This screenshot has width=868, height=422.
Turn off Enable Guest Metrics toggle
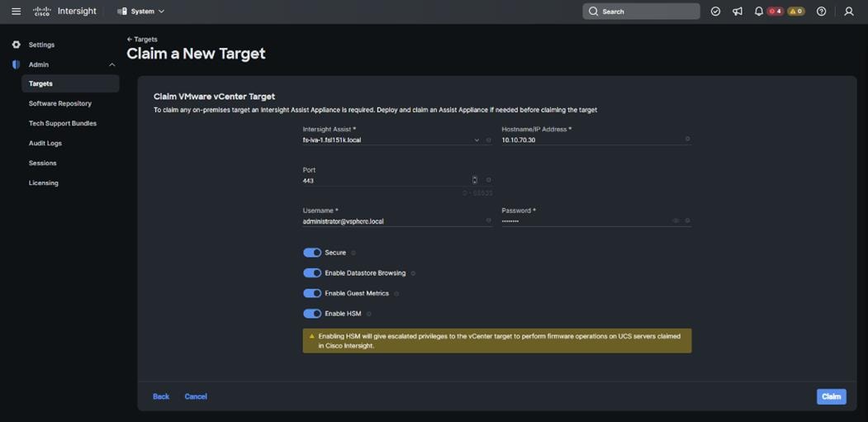pyautogui.click(x=312, y=293)
